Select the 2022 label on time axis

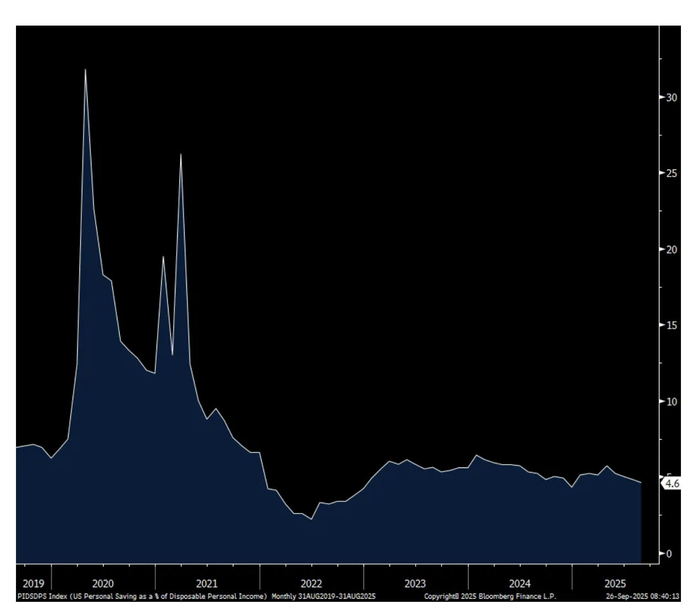click(311, 584)
